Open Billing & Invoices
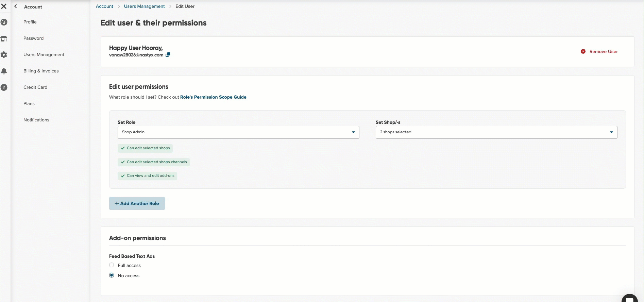Viewport: 644px width, 302px height. coord(41,71)
